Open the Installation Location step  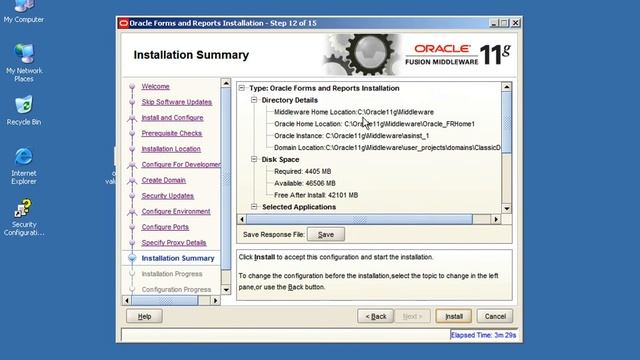click(171, 149)
